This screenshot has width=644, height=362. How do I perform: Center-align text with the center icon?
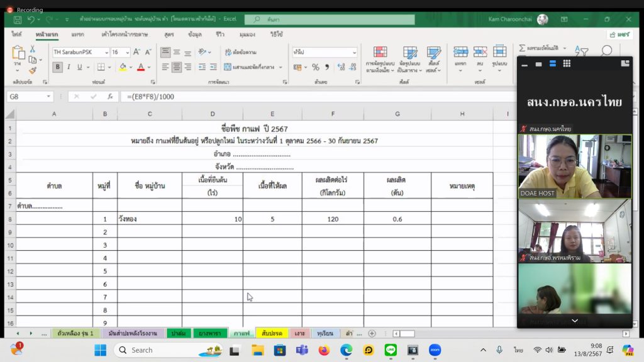click(x=177, y=67)
